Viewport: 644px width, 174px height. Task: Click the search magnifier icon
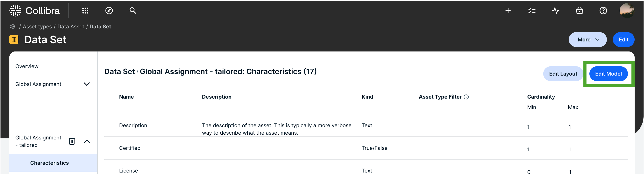pyautogui.click(x=133, y=11)
